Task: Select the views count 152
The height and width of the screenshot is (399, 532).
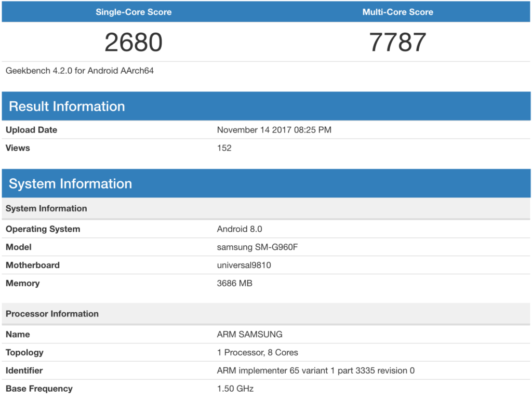Action: coord(224,148)
